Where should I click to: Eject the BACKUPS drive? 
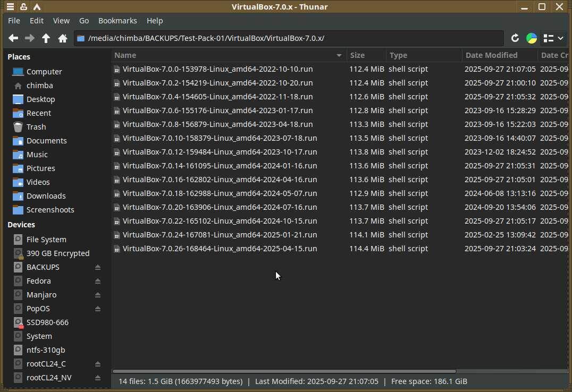[98, 267]
